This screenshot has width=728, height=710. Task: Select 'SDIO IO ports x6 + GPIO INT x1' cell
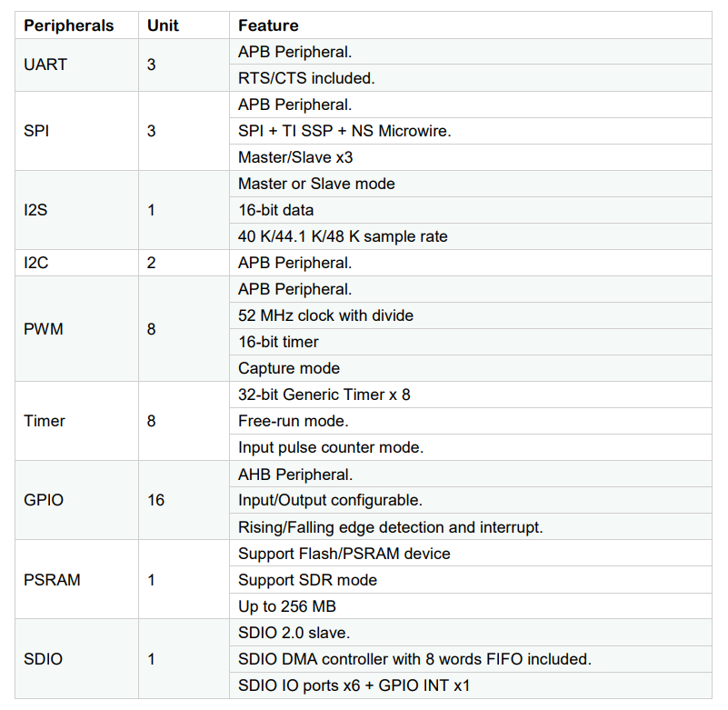tap(470, 685)
